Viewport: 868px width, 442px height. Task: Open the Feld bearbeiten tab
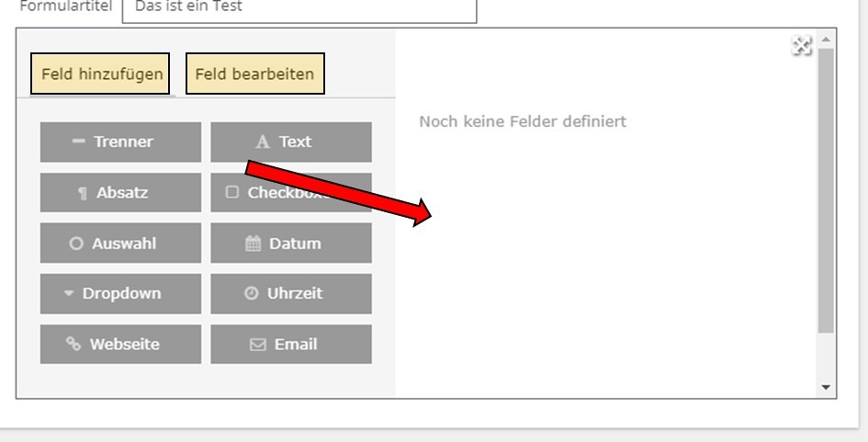click(255, 74)
